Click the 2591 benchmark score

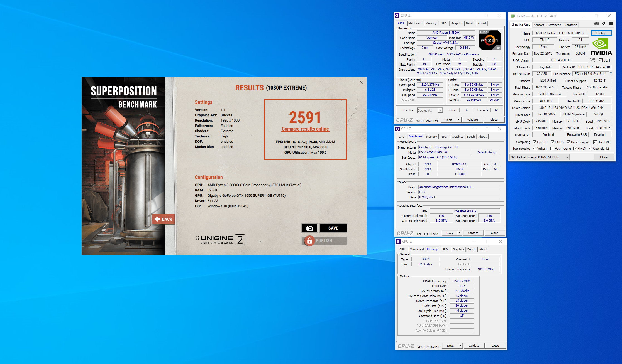click(305, 117)
